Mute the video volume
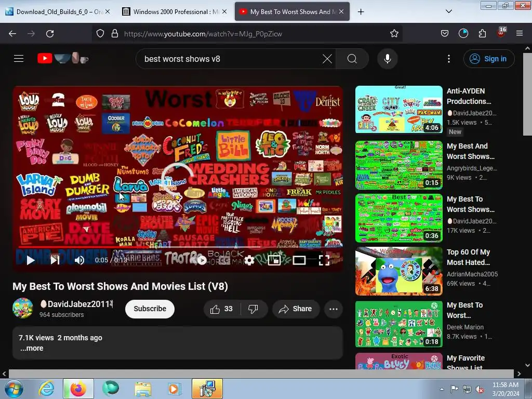This screenshot has width=532, height=399. tap(79, 260)
